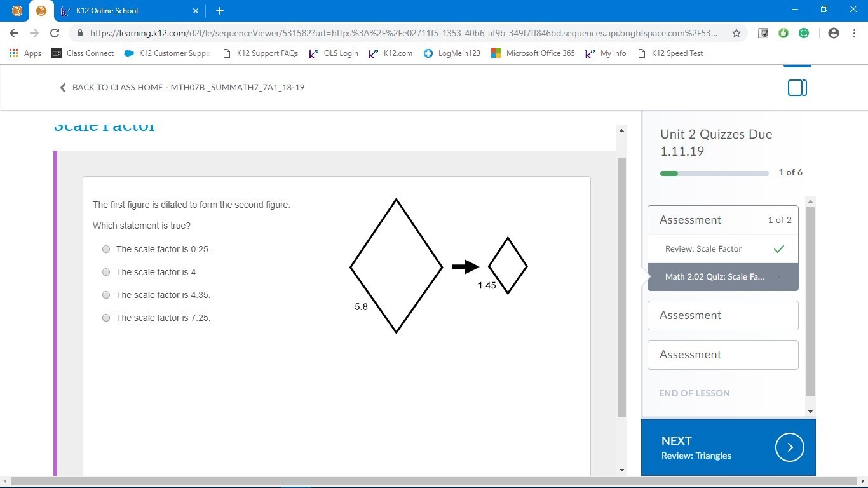The height and width of the screenshot is (488, 868).
Task: Open the K12 Support FAQs bookmark
Action: (x=261, y=53)
